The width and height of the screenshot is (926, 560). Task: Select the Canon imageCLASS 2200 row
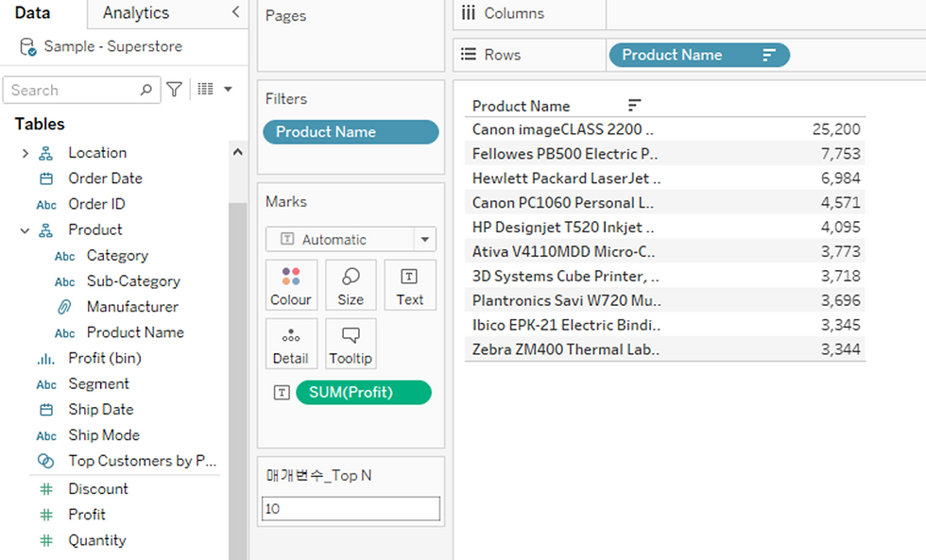pyautogui.click(x=665, y=129)
